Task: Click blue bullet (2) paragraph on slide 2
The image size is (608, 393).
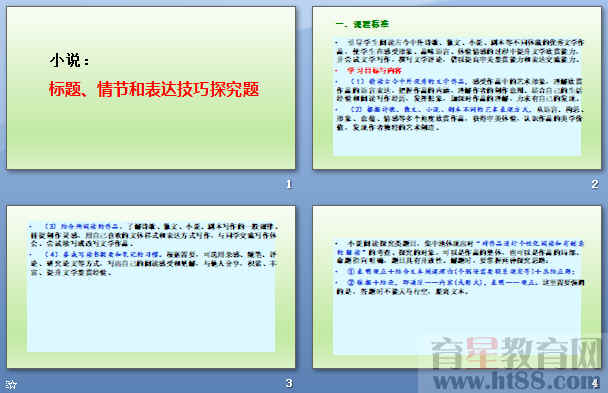Action: pos(459,119)
